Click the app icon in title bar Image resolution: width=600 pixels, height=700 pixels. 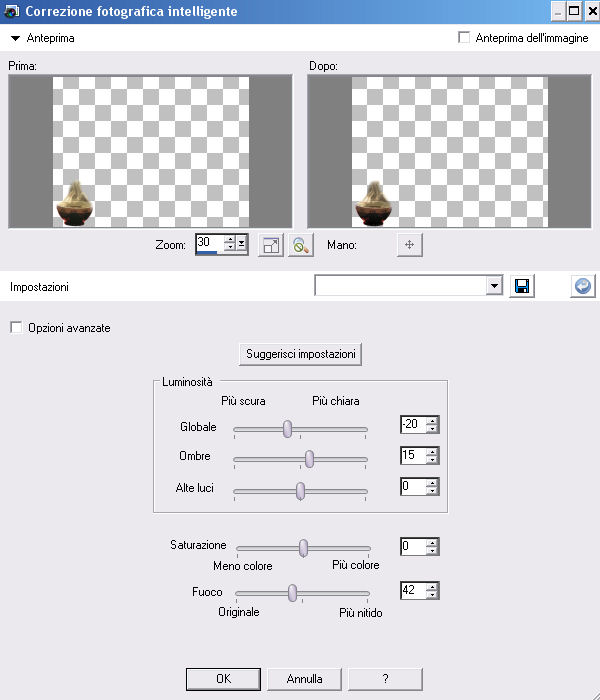click(11, 11)
